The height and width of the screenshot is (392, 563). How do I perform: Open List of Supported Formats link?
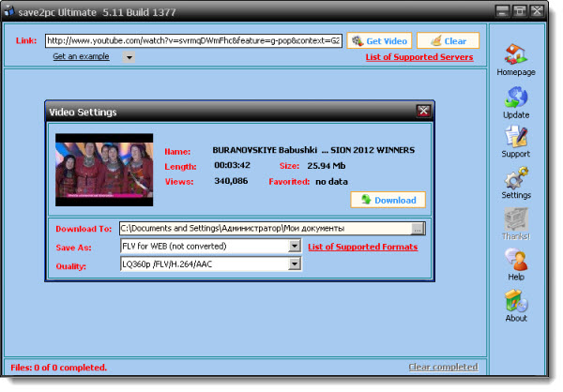click(362, 247)
